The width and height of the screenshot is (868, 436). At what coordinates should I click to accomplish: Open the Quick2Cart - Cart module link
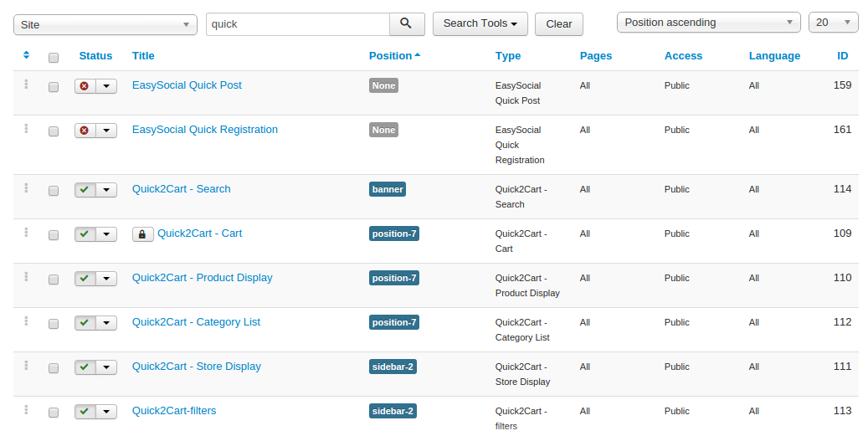tap(199, 233)
